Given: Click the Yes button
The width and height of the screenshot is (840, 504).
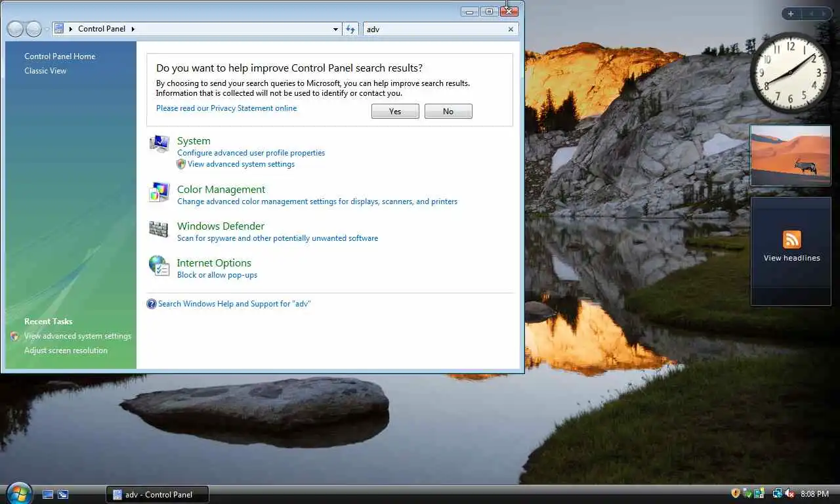Looking at the screenshot, I should [x=395, y=112].
